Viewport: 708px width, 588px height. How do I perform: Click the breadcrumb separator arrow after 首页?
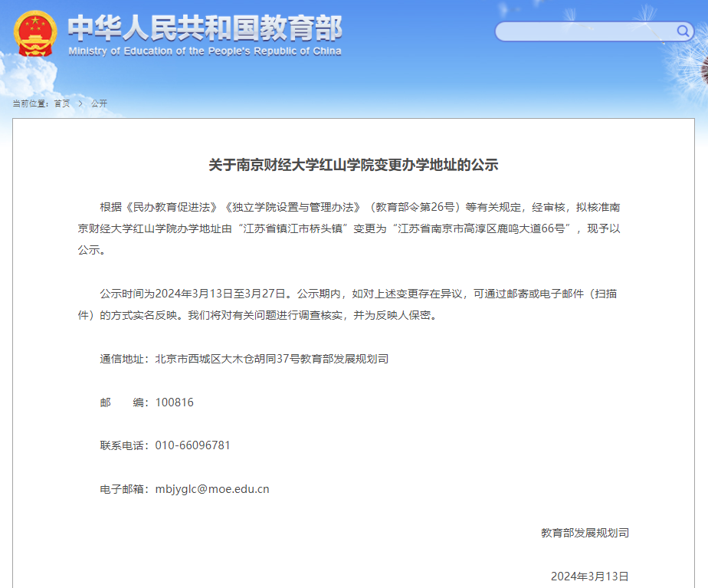[80, 103]
